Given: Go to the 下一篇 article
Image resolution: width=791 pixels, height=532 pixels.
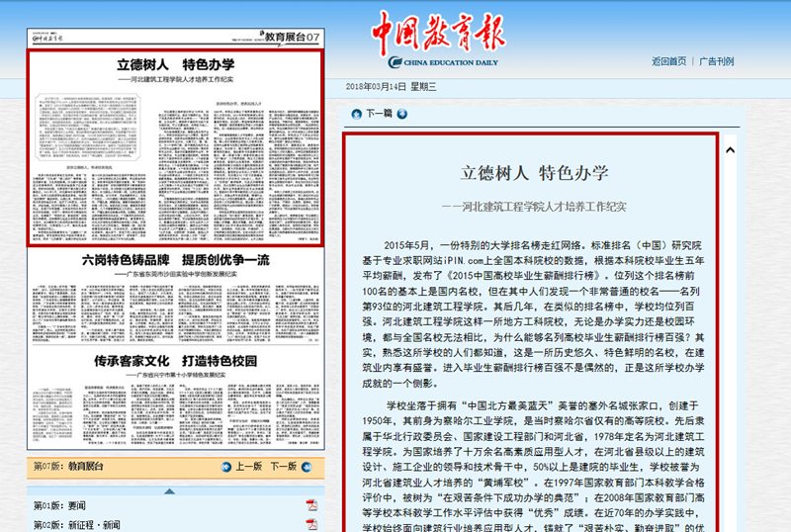Looking at the screenshot, I should (x=379, y=114).
